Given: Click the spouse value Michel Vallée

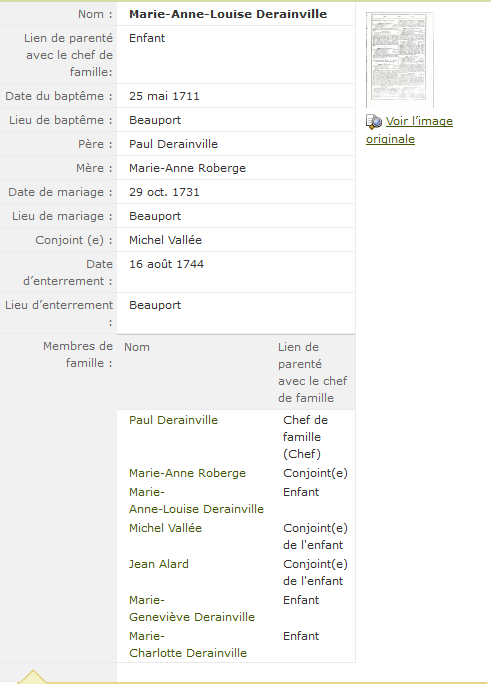Looking at the screenshot, I should [x=165, y=240].
